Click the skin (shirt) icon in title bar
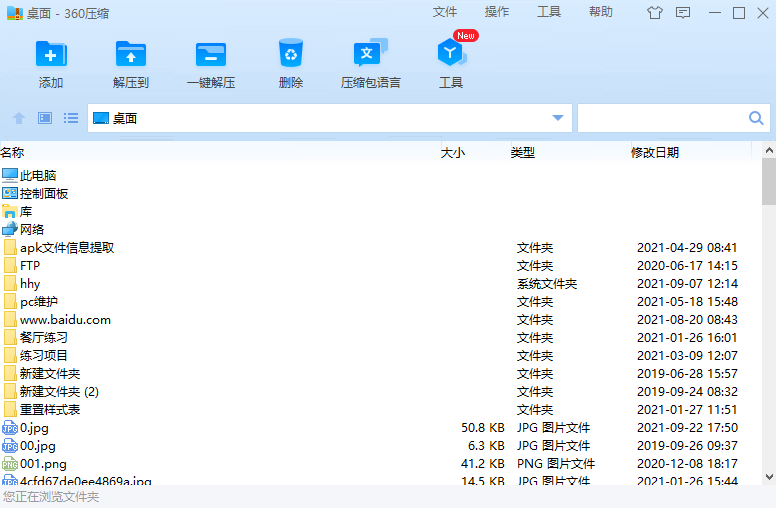Viewport: 776px width, 508px height. [655, 13]
